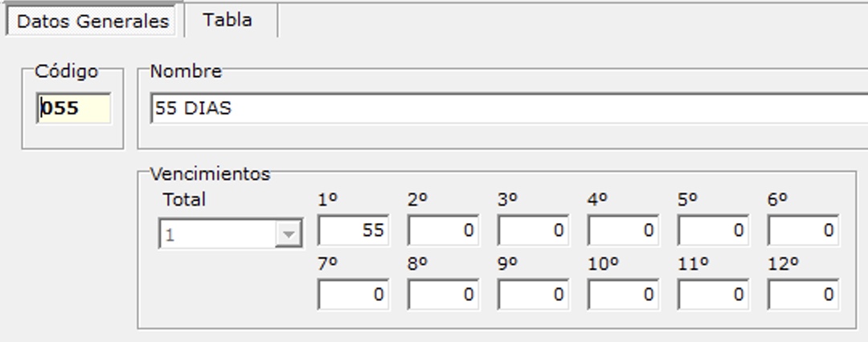Open the Total vencimientos dropdown
This screenshot has width=868, height=342.
click(220, 236)
